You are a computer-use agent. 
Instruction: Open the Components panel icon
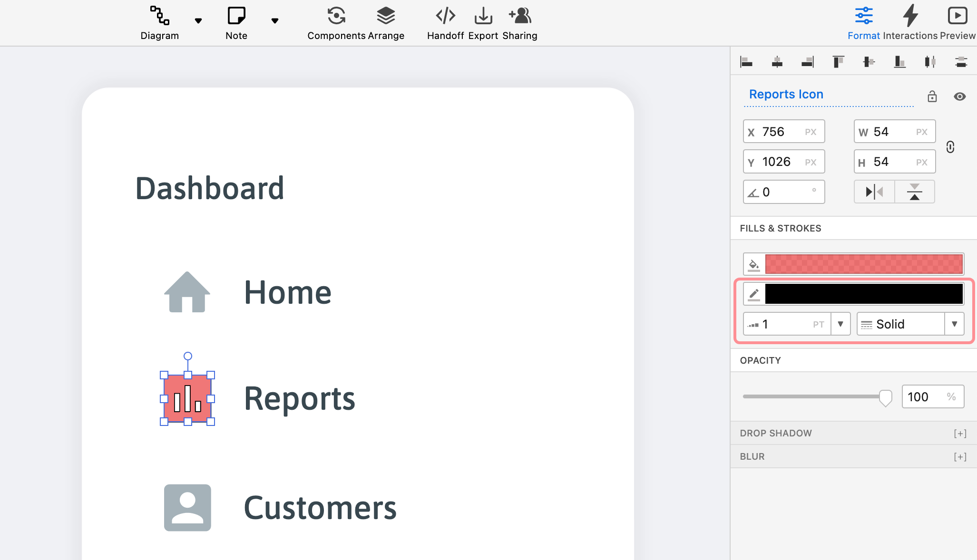(x=336, y=16)
